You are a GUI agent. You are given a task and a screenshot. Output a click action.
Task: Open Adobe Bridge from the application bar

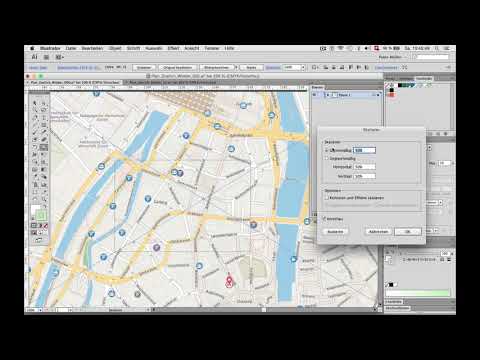46,57
